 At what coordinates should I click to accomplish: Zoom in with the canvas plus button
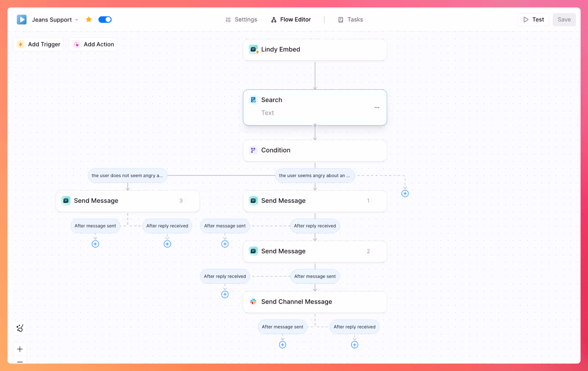tap(20, 349)
